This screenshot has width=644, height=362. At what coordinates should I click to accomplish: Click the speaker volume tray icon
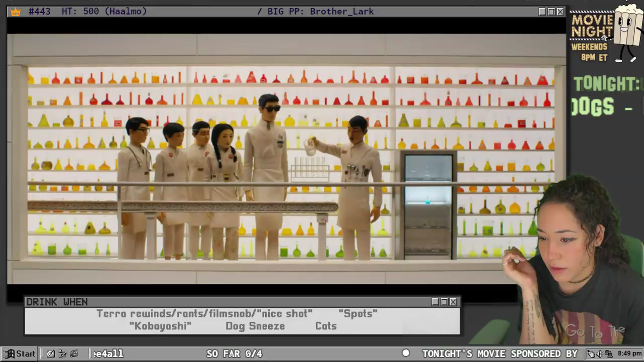tap(600, 354)
